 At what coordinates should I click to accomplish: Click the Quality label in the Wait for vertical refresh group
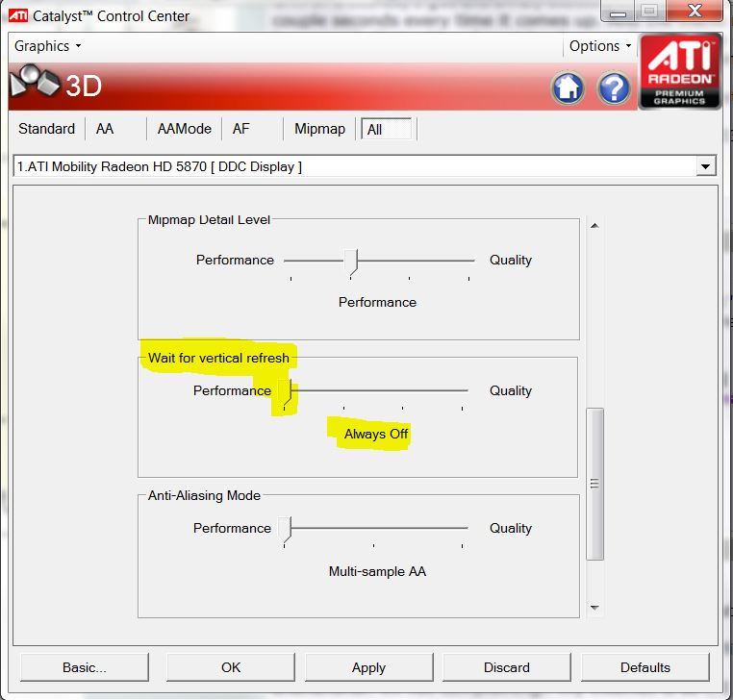tap(511, 390)
